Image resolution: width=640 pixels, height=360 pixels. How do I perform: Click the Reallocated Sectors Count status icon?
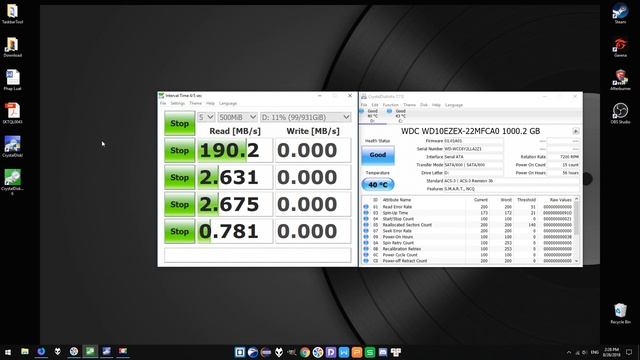pos(366,225)
